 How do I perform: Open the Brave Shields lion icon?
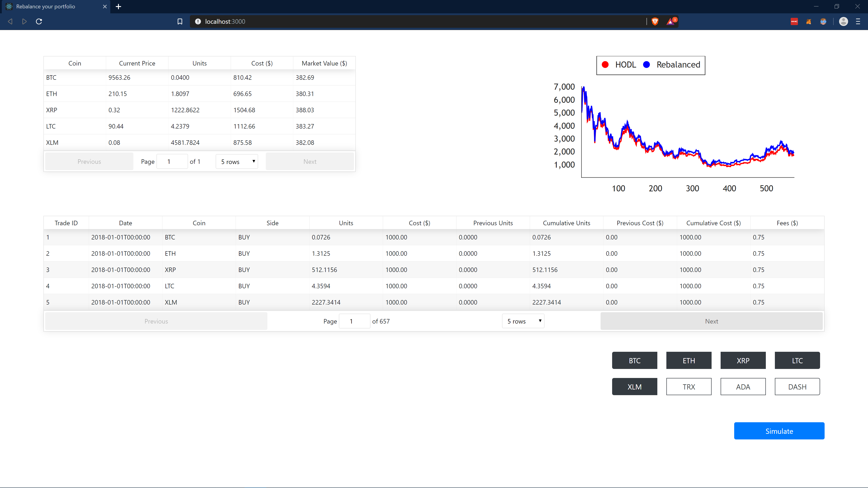coord(655,21)
